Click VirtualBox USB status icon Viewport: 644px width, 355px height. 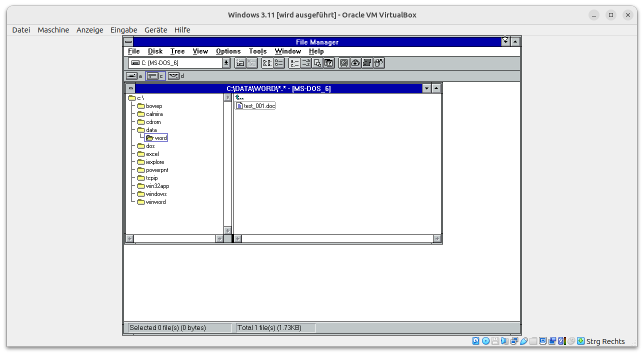click(x=524, y=341)
